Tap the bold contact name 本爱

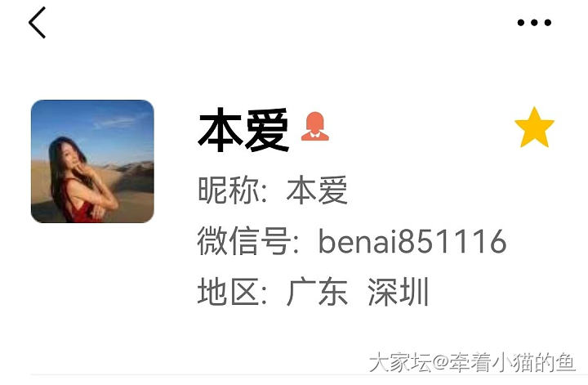(243, 129)
